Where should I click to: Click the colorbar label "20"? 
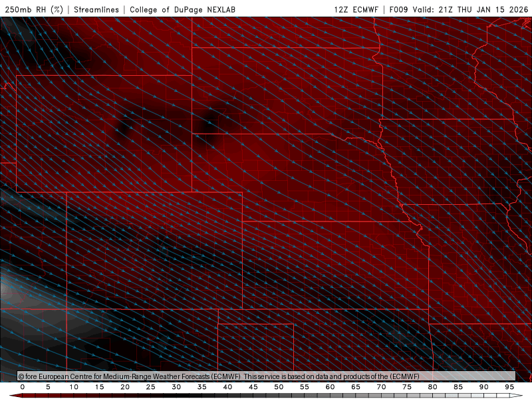click(x=125, y=387)
